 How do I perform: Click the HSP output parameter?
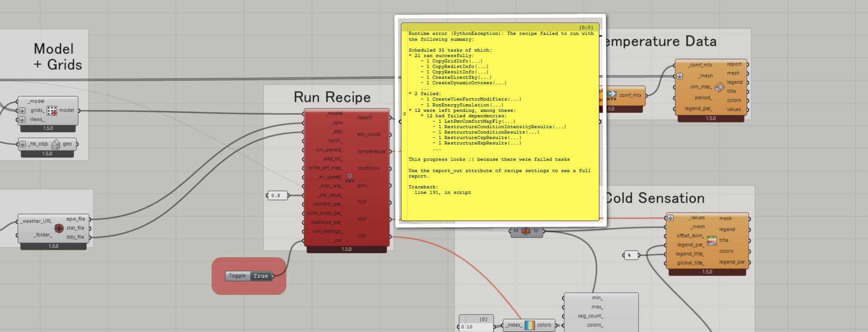(x=362, y=220)
